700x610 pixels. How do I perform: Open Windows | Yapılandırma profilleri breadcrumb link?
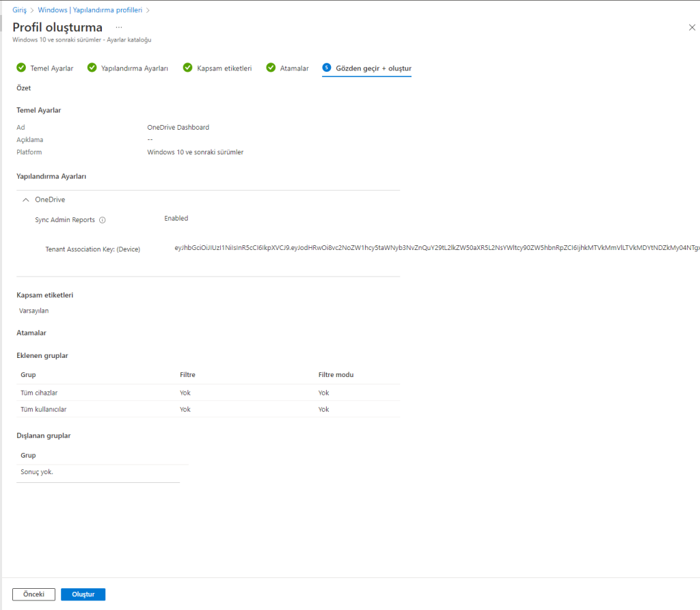(x=90, y=10)
